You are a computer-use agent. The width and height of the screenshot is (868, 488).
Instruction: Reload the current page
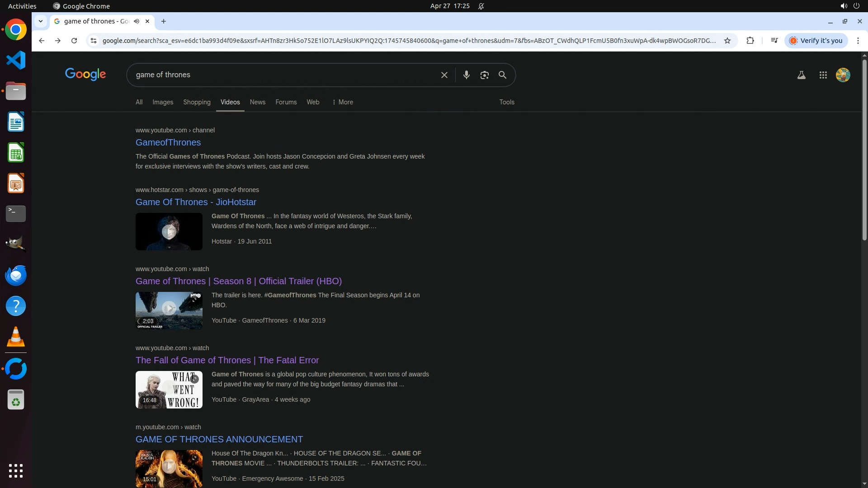pyautogui.click(x=74, y=41)
